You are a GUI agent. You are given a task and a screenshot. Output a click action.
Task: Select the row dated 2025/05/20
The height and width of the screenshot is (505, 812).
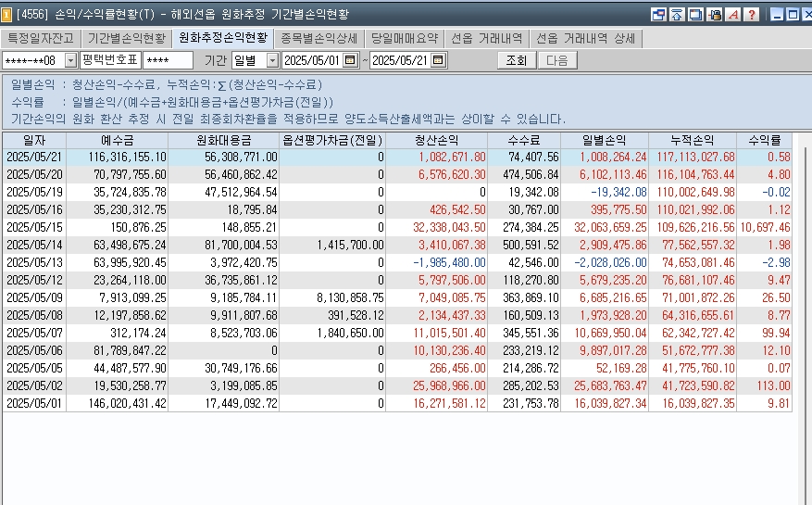point(397,175)
